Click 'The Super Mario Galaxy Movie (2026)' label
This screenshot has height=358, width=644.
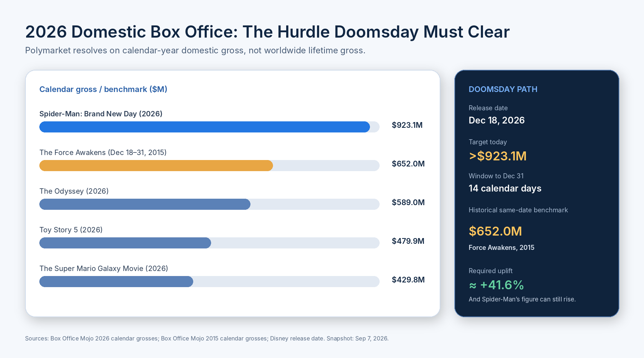tap(104, 268)
